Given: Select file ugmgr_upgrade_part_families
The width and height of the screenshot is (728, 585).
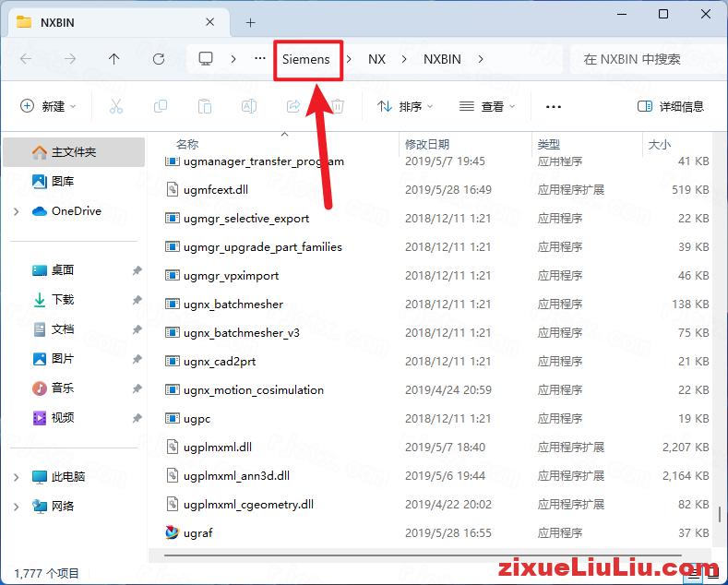Looking at the screenshot, I should [263, 247].
